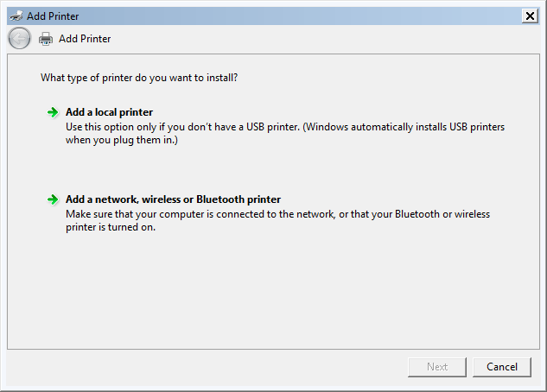Viewport: 547px width, 392px height.
Task: Click the printer icon beside the Add Printer header
Action: point(46,39)
